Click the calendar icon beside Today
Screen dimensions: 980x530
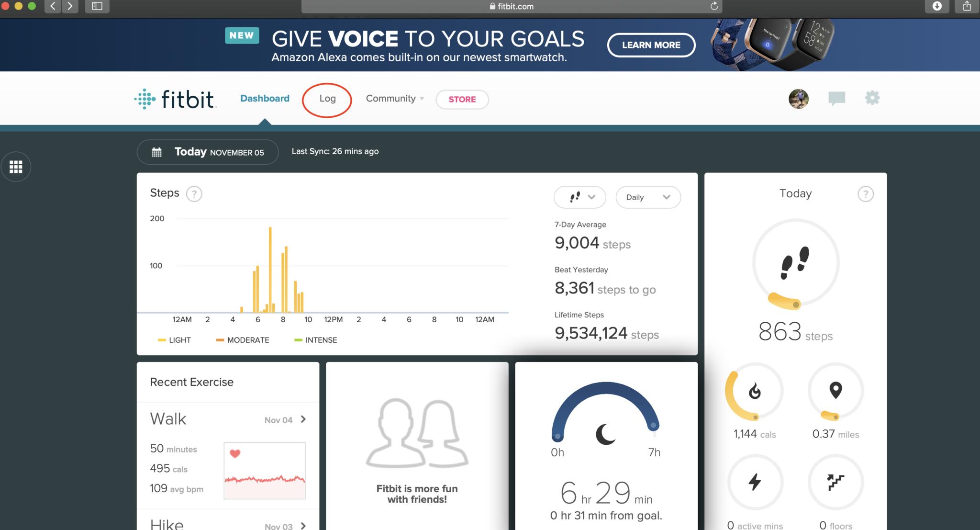coord(156,152)
